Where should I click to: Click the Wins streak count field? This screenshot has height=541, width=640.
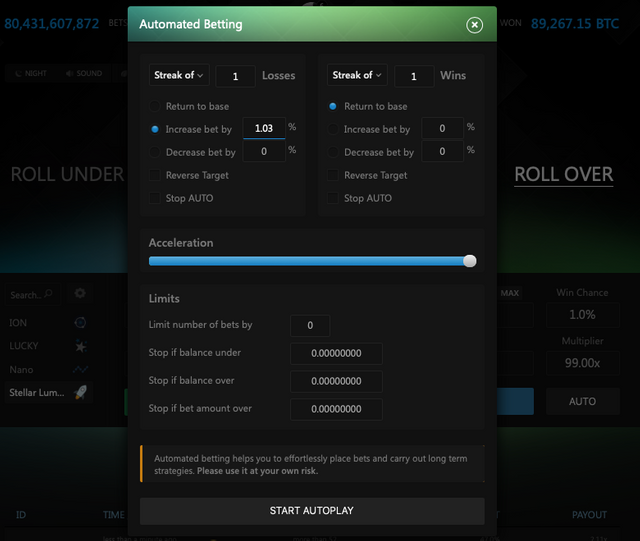click(414, 76)
